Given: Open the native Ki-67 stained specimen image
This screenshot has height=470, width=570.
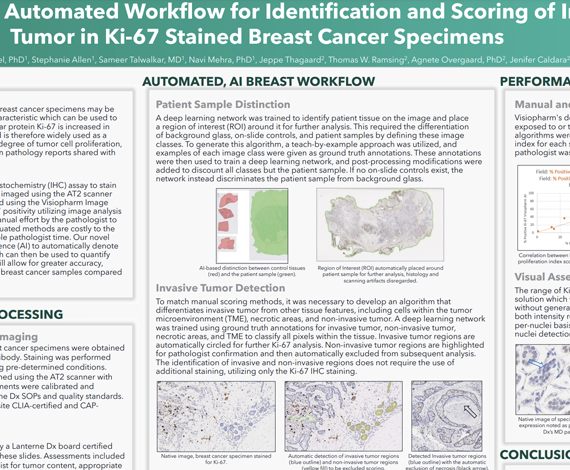Looking at the screenshot, I should click(216, 416).
